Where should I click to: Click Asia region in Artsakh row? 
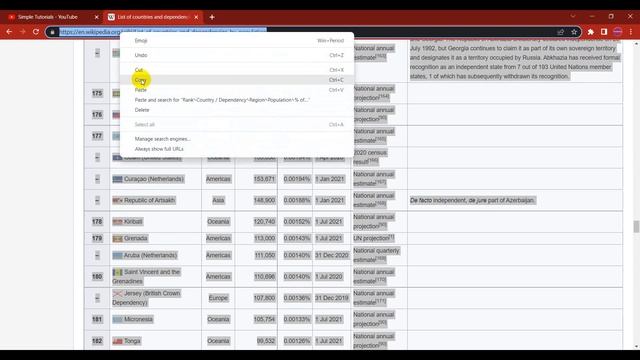[218, 200]
